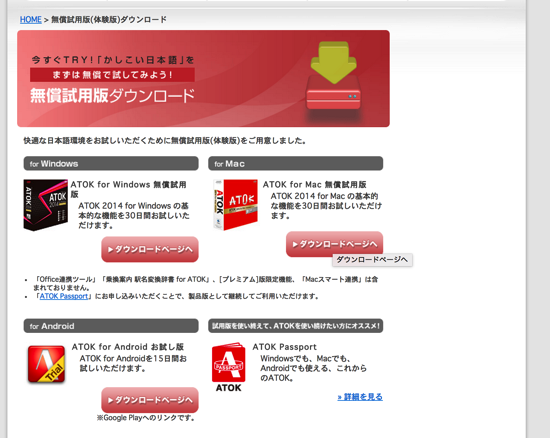This screenshot has width=550, height=438.
Task: Click the ATOK 2014 for Windows box image
Action: pos(46,205)
